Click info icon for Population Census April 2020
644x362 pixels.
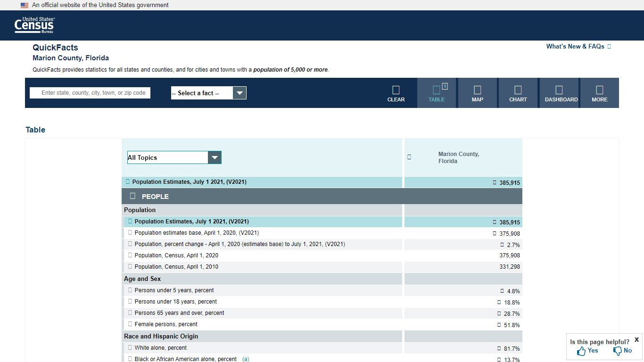[x=130, y=255]
